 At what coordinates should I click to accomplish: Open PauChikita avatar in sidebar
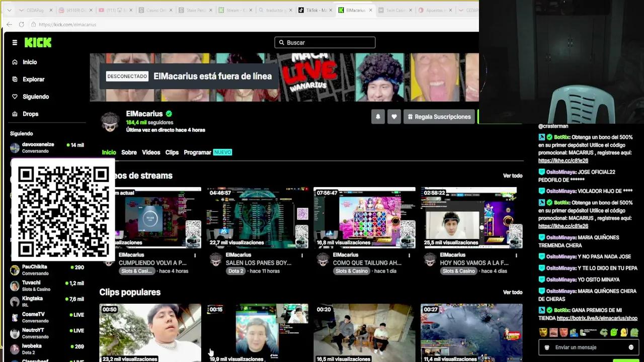pos(15,270)
